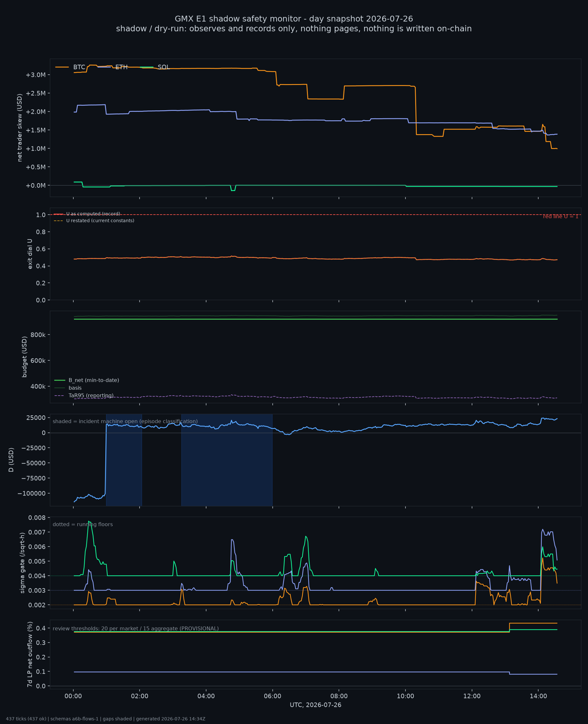588x724 pixels.
Task: Click the '+1.0M' y-axis tick label
Action: tap(36, 149)
